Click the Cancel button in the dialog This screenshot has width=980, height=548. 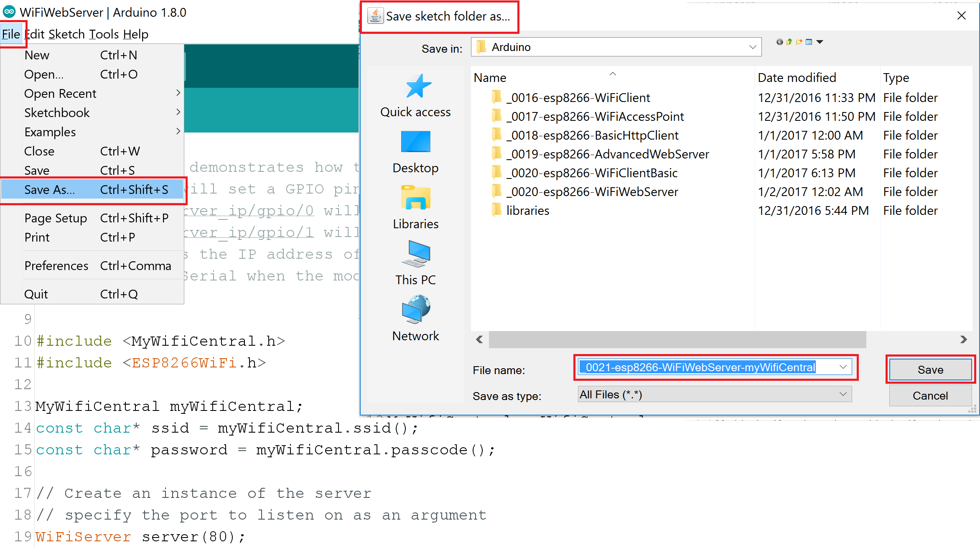point(930,395)
